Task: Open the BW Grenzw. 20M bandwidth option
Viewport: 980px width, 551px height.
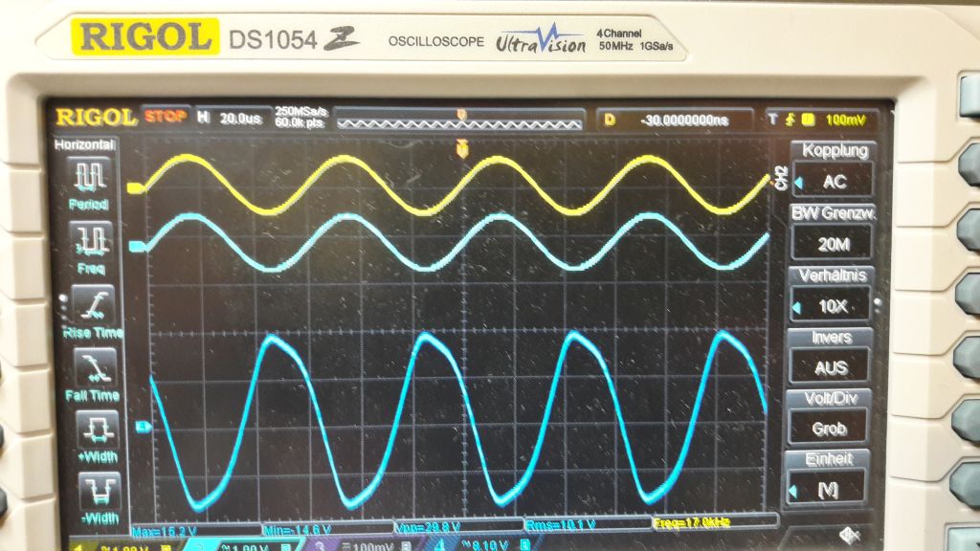Action: [833, 231]
